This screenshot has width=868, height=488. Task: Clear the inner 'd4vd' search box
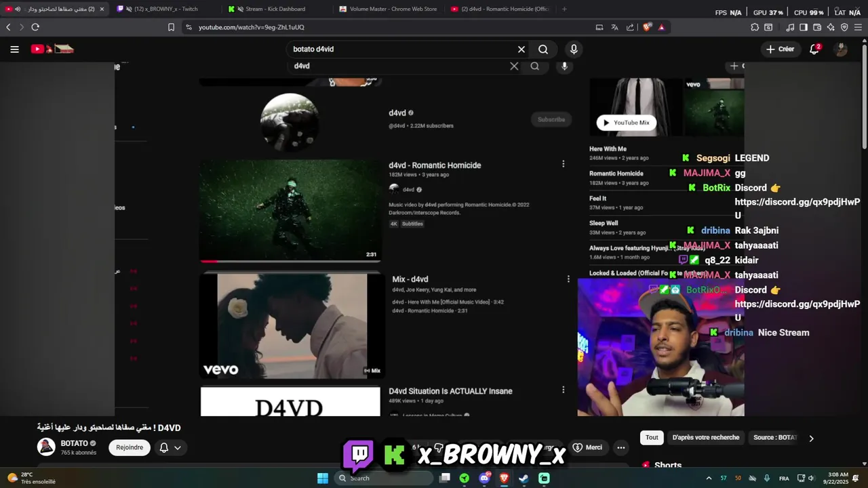point(514,66)
